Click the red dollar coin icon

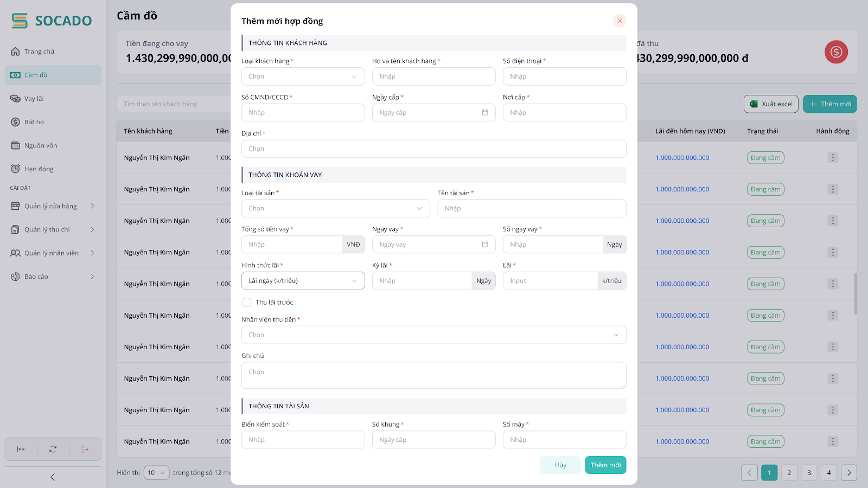tap(836, 52)
